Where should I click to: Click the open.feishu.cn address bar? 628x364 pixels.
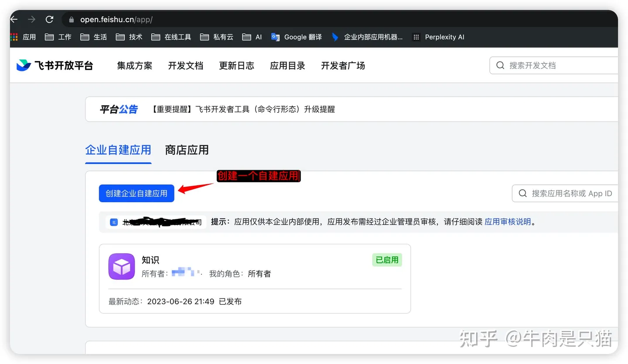[x=340, y=20]
